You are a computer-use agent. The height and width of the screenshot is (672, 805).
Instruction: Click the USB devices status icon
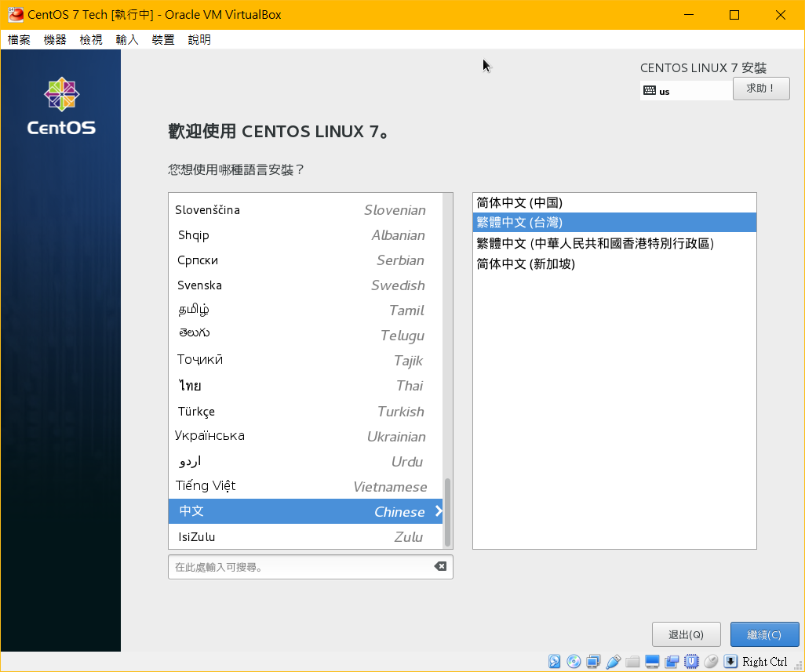tap(614, 661)
